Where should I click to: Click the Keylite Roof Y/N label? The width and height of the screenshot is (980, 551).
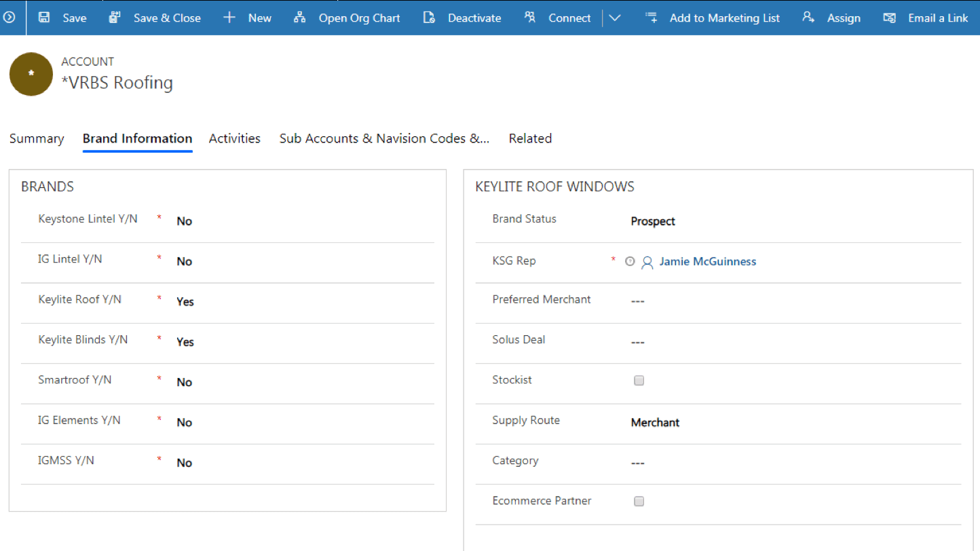(x=79, y=299)
